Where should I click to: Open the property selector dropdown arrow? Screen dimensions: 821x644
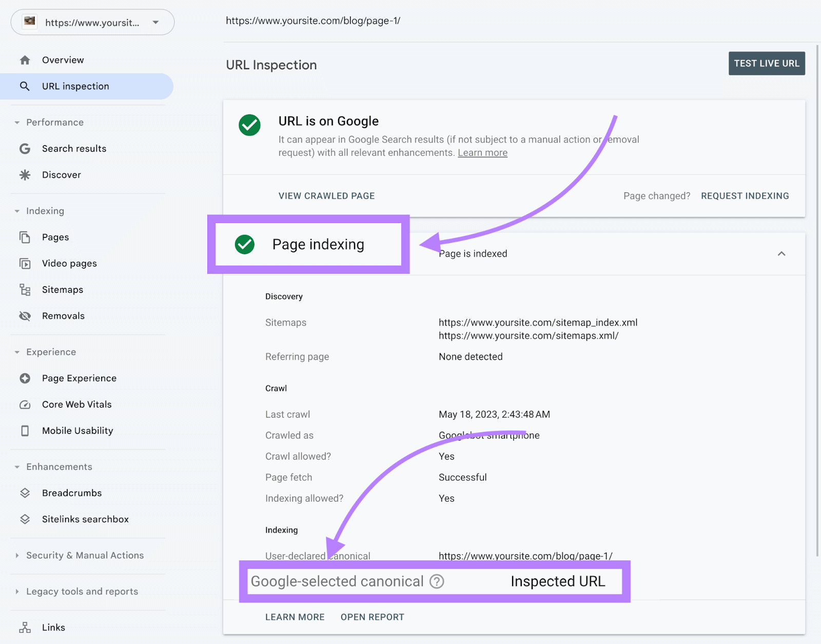[155, 23]
